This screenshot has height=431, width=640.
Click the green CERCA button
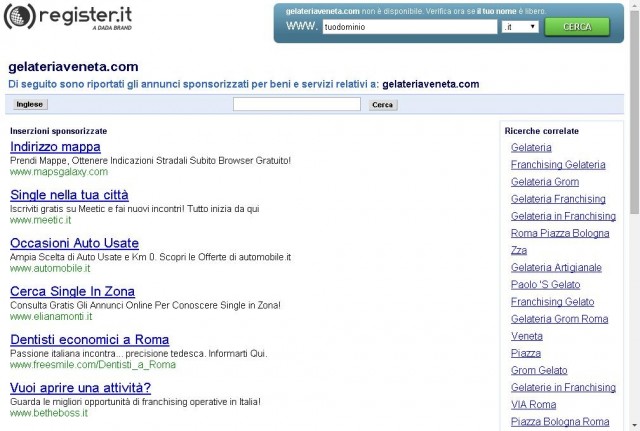(577, 27)
